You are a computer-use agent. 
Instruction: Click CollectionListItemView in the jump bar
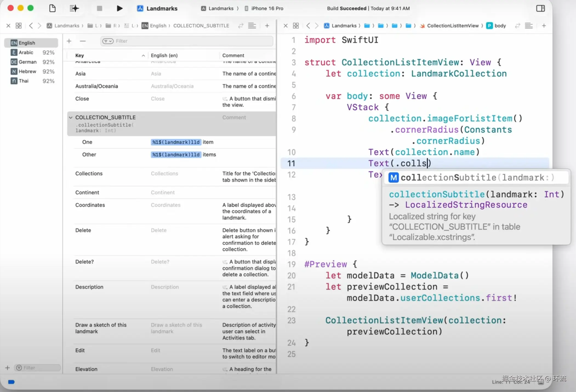pos(452,25)
